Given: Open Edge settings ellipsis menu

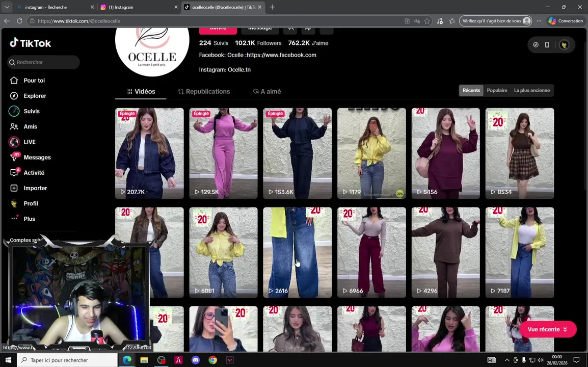Looking at the screenshot, I should click(x=539, y=21).
